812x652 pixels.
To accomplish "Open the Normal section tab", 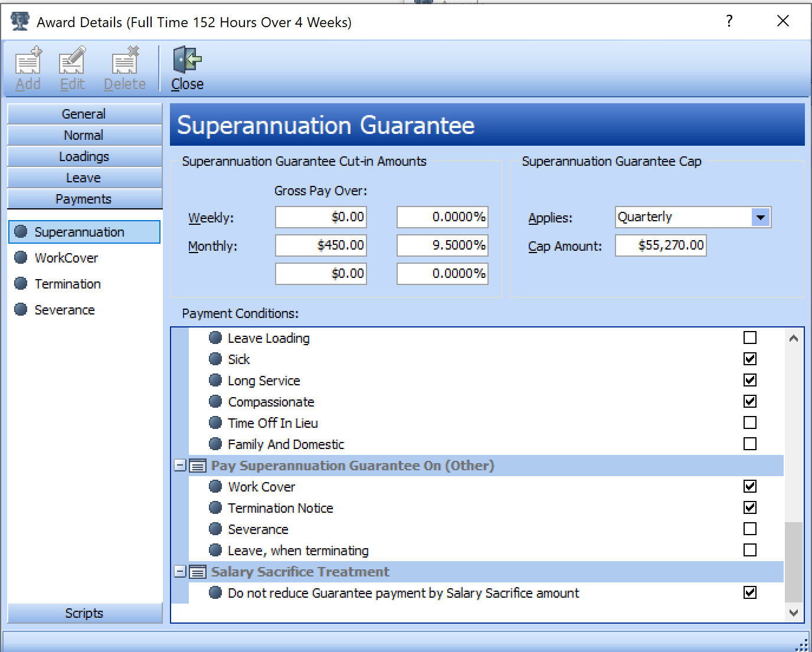I will [x=84, y=135].
